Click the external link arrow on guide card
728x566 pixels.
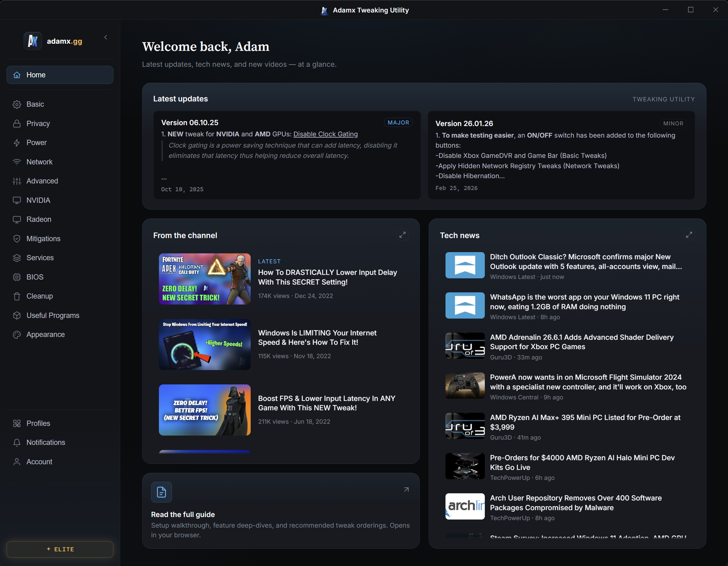click(x=406, y=490)
